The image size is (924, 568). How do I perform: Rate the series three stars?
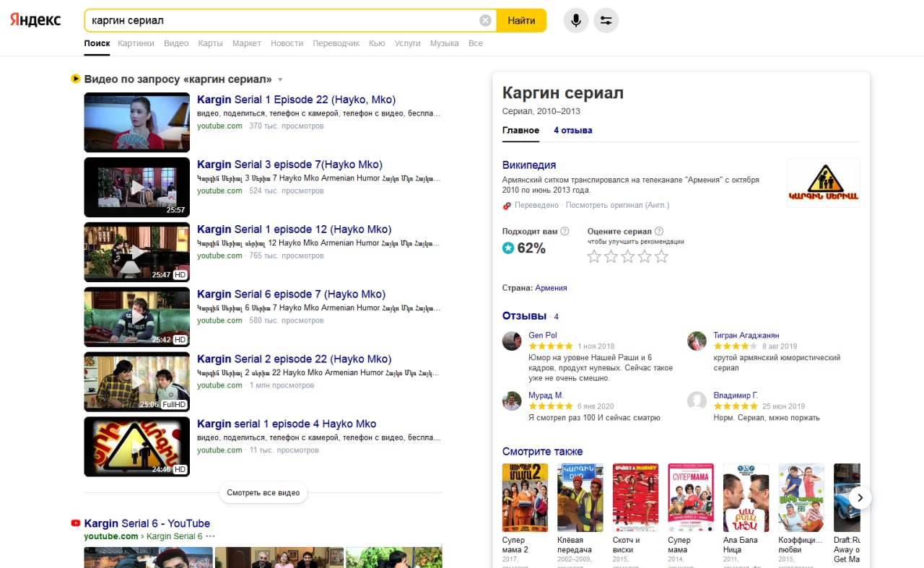pos(628,256)
